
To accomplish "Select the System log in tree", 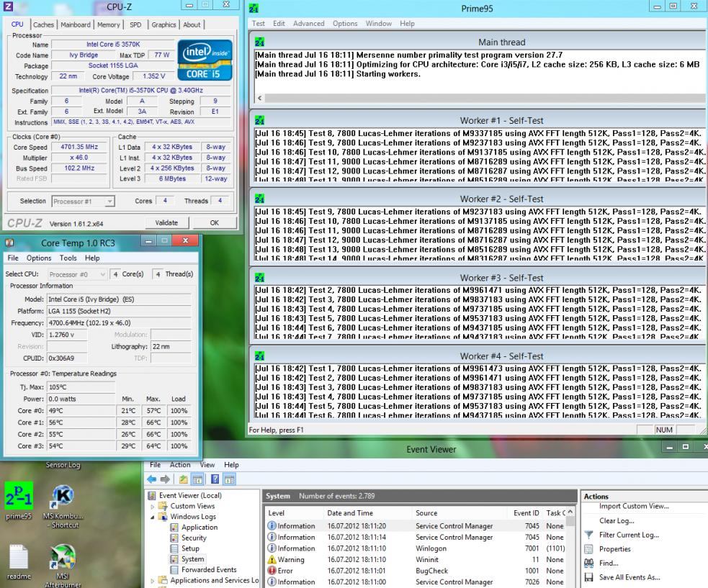I will tap(193, 559).
